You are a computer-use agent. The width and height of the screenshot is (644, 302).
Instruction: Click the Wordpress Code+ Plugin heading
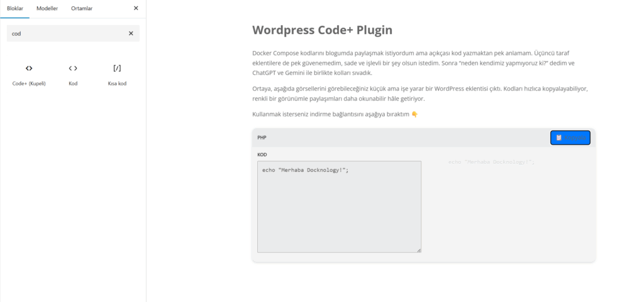coord(322,30)
